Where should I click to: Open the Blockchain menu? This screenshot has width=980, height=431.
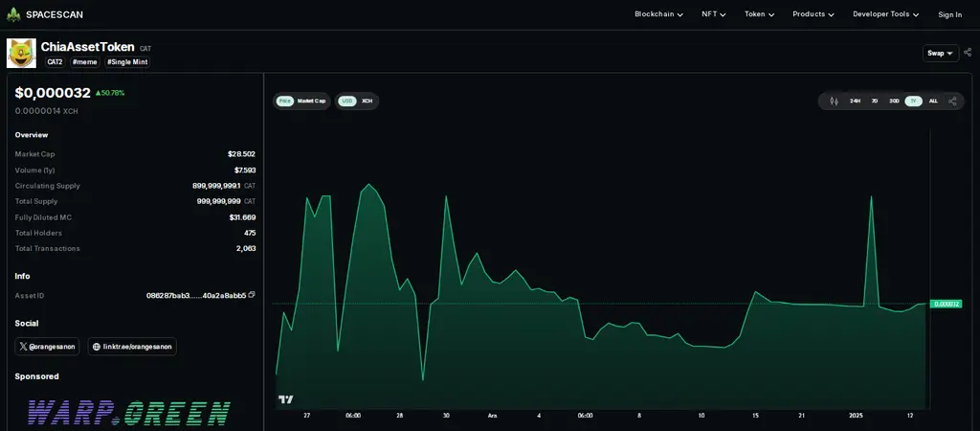[658, 14]
